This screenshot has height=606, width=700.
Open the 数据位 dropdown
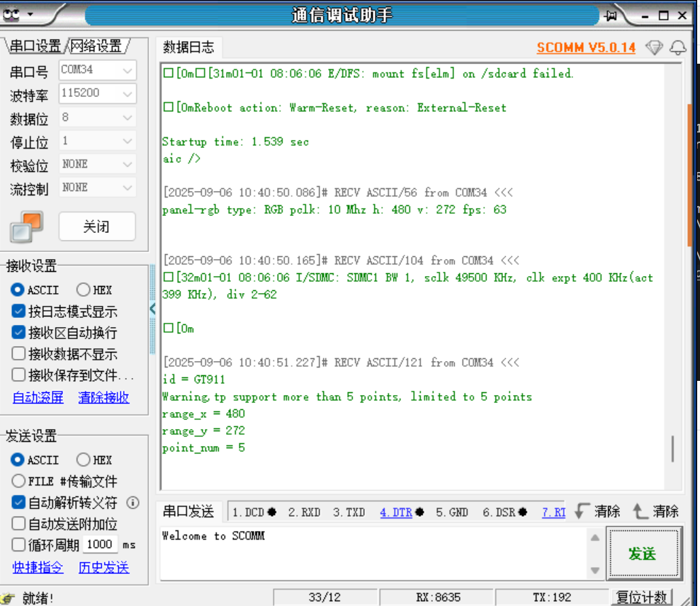pos(97,118)
